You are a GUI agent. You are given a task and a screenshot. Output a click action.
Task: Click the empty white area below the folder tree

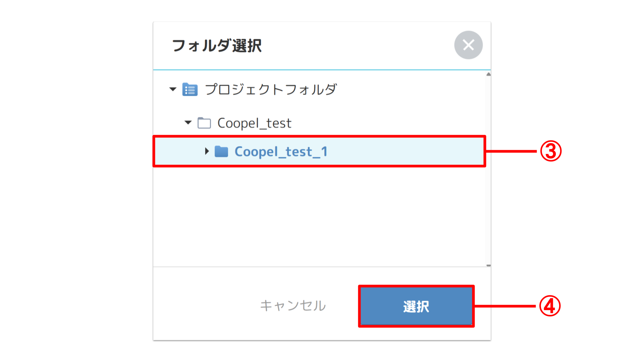[x=319, y=218]
